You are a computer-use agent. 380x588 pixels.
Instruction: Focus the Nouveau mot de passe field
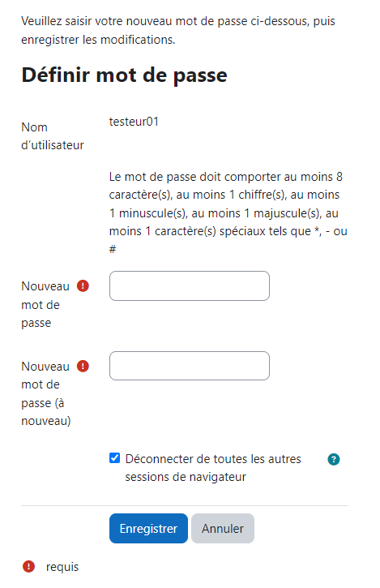190,285
